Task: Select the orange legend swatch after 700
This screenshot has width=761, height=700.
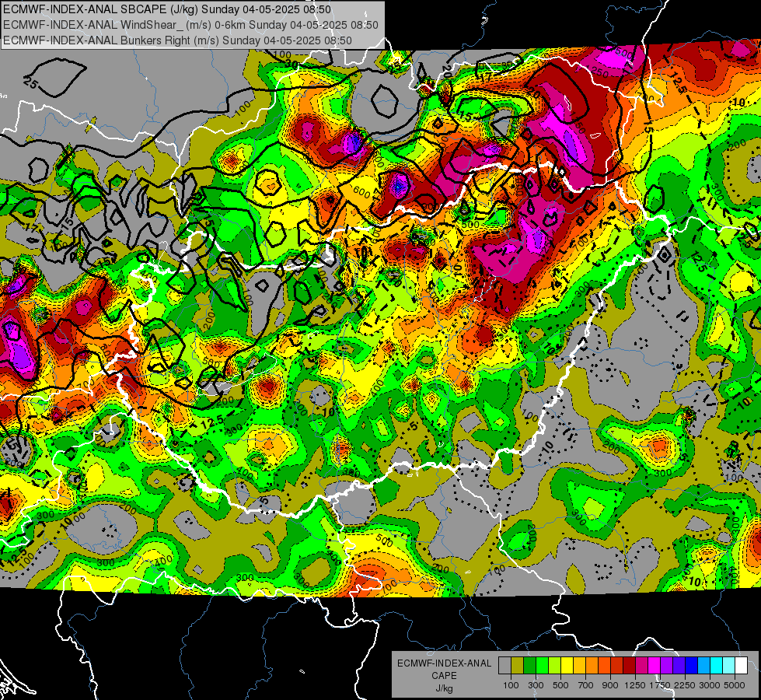Action: point(592,665)
